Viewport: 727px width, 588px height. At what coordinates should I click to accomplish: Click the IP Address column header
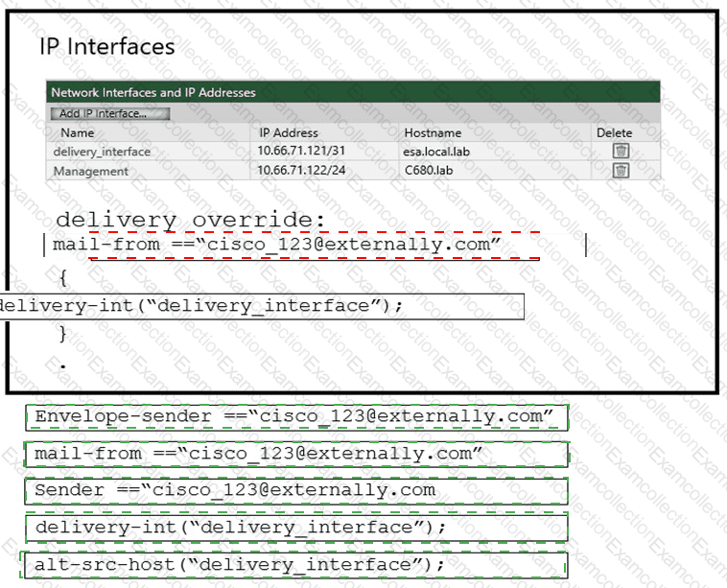tap(288, 132)
